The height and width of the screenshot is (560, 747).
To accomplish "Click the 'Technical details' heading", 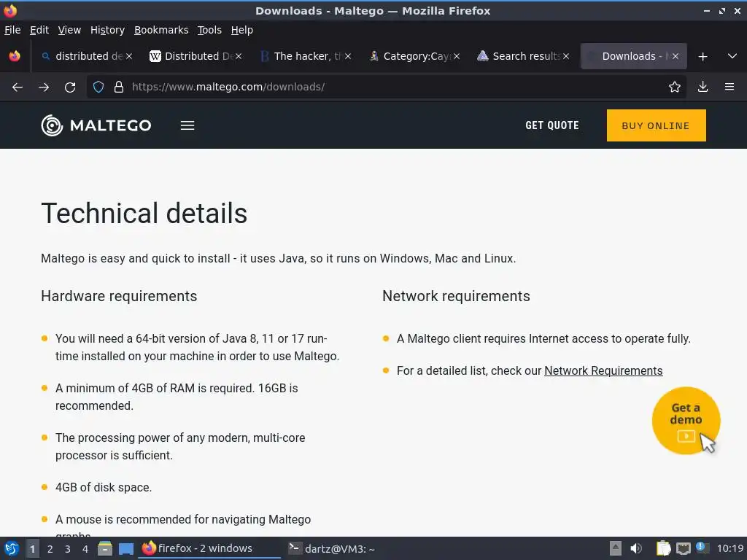I will pos(144,214).
